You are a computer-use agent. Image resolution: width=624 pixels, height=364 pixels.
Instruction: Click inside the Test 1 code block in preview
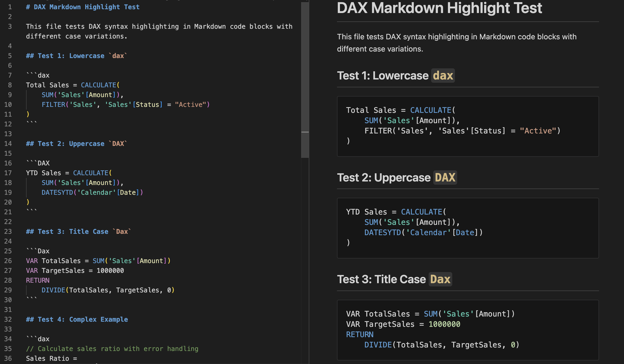434,125
